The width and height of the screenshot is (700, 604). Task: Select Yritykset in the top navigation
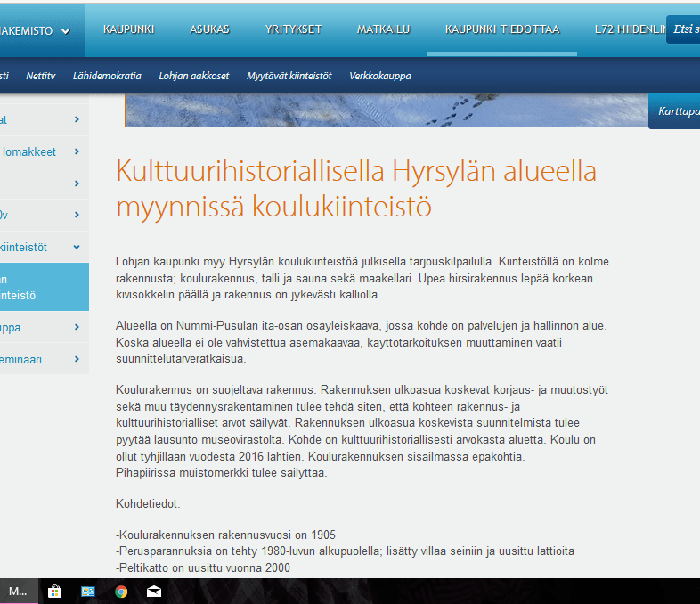tap(293, 29)
